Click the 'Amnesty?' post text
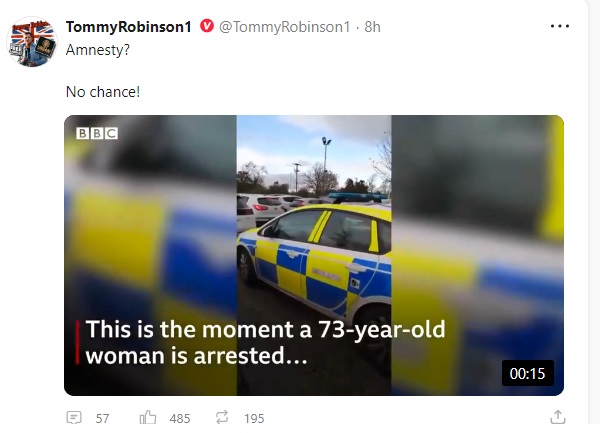Viewport: 600px width, 433px height. (x=98, y=50)
